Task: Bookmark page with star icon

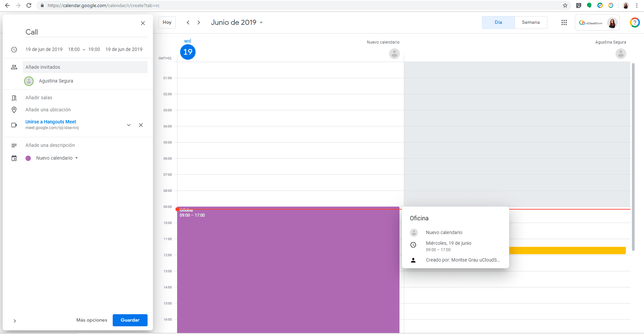Action: (565, 5)
